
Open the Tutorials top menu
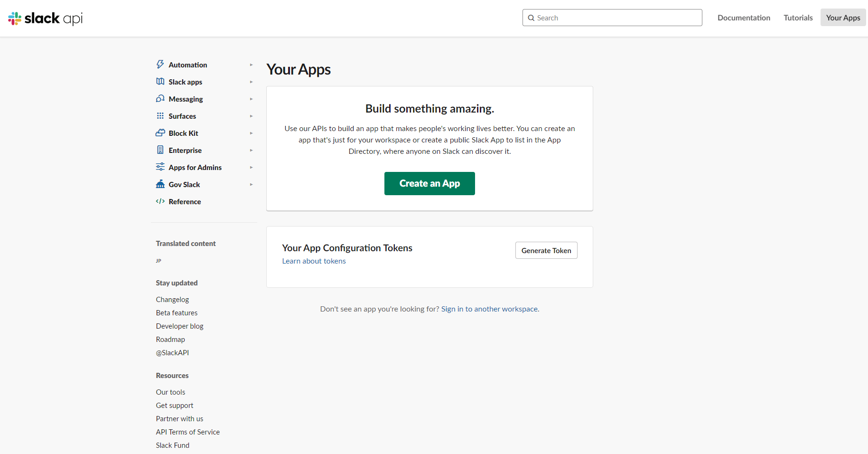click(798, 18)
